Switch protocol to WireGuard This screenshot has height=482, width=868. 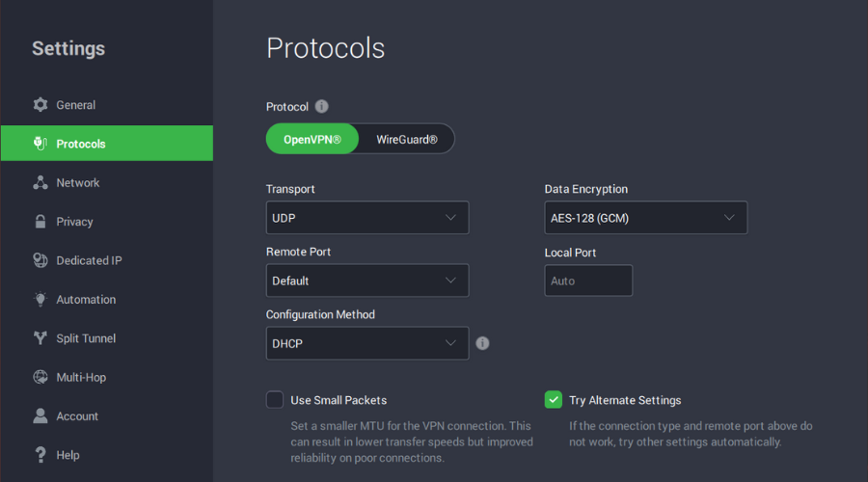(406, 139)
